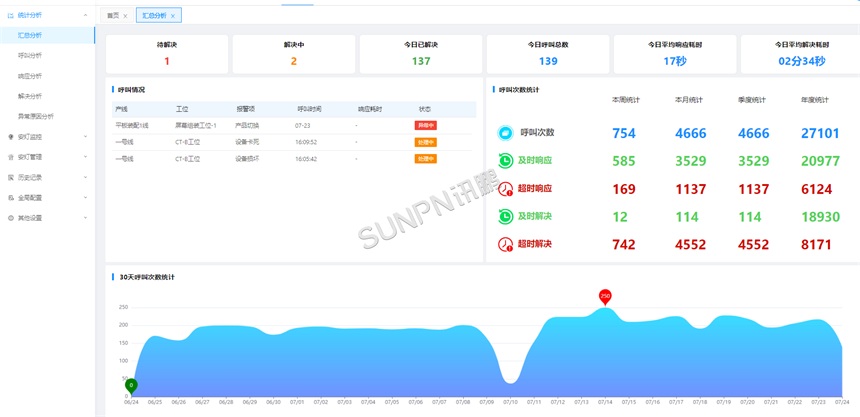Expand the 全局配置 sidebar menu

[x=85, y=197]
